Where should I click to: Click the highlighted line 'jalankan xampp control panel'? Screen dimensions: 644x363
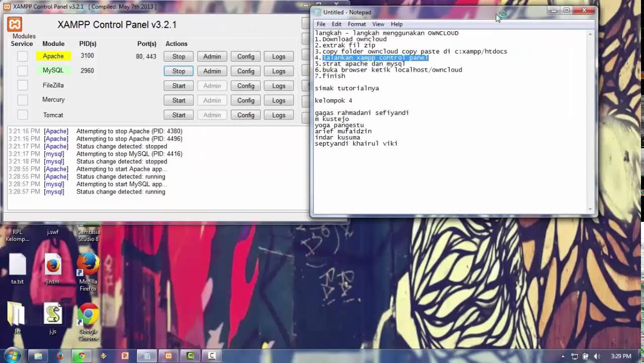375,57
